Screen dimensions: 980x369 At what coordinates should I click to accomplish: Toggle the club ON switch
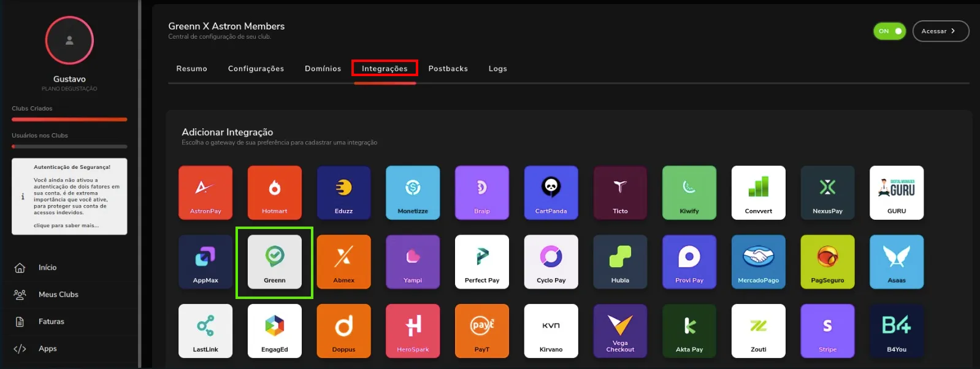(890, 31)
